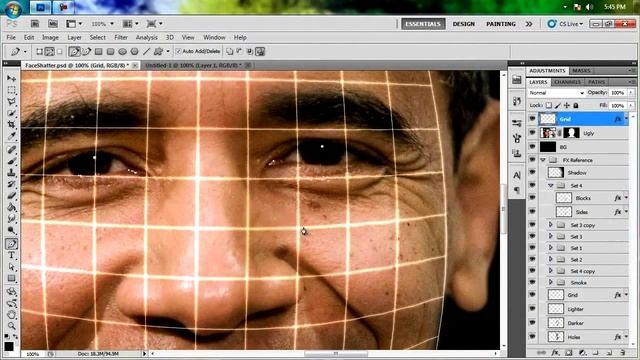Select the Dodge tool

(x=11, y=231)
